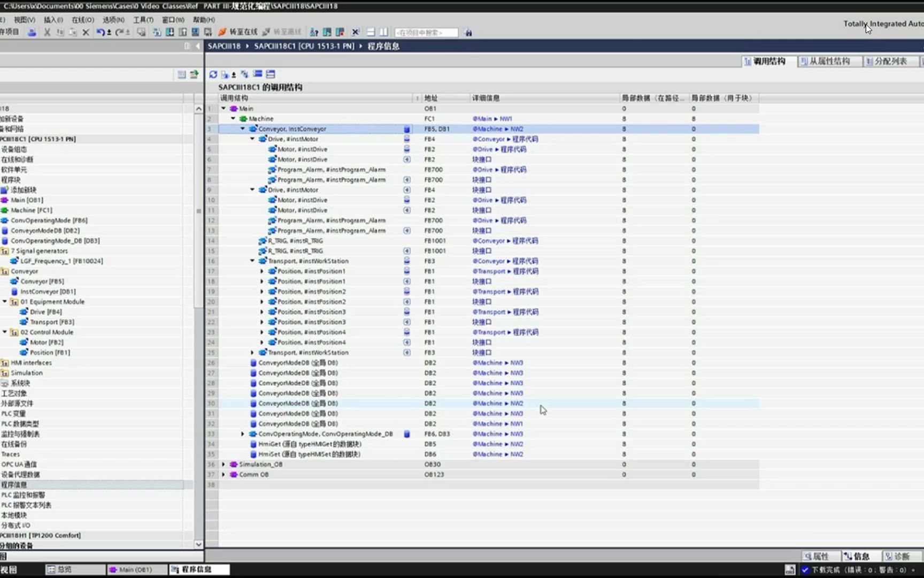The width and height of the screenshot is (924, 578).
Task: Open the 视图(V) menu
Action: pos(25,20)
